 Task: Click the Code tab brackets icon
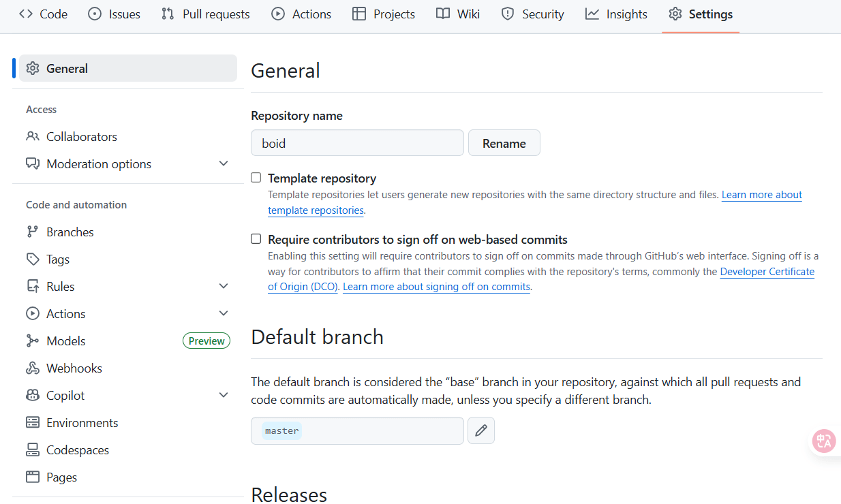tap(26, 14)
